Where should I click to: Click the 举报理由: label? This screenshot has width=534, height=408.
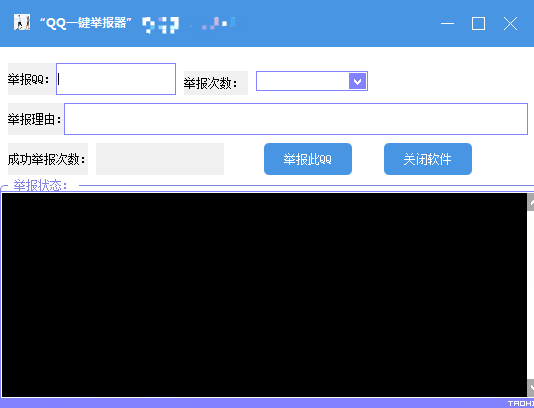point(34,119)
